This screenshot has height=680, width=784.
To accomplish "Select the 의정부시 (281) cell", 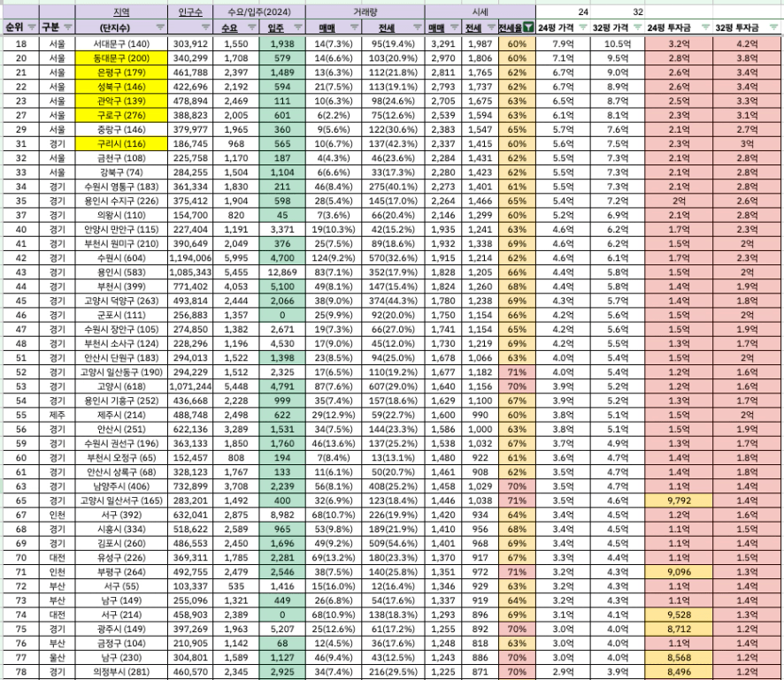I will pyautogui.click(x=121, y=672).
